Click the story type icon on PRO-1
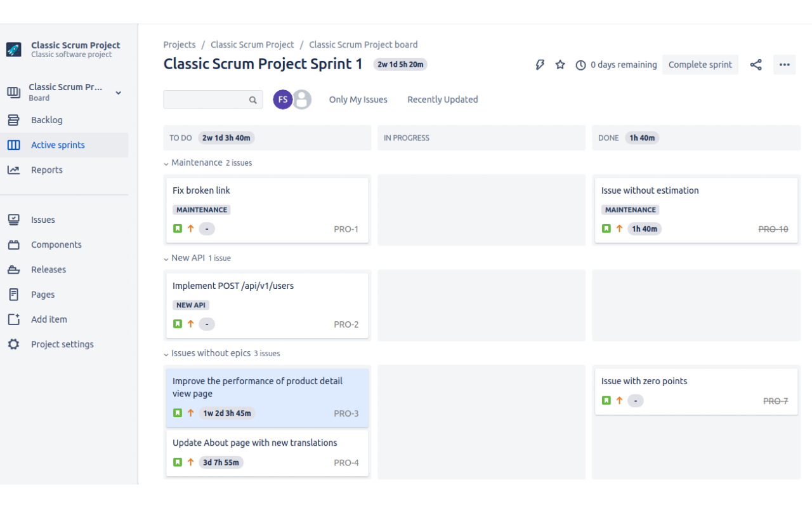 [178, 228]
